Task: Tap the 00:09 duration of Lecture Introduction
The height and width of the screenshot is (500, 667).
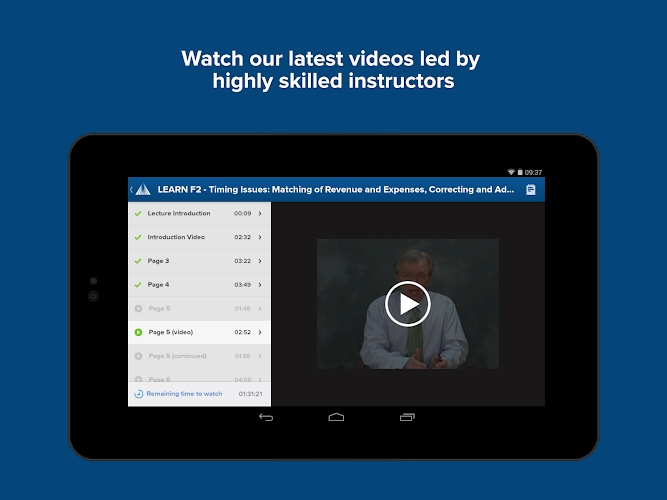Action: (x=242, y=214)
